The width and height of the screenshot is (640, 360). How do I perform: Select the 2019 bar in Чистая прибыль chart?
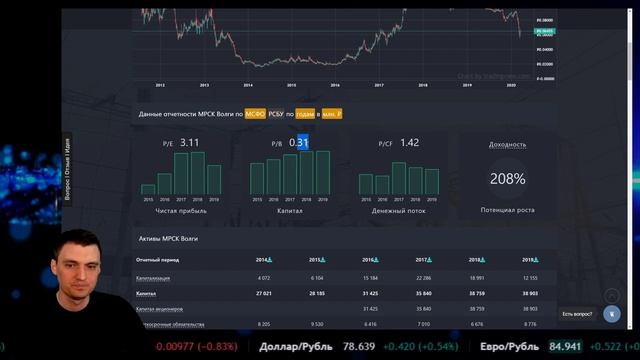pos(214,180)
